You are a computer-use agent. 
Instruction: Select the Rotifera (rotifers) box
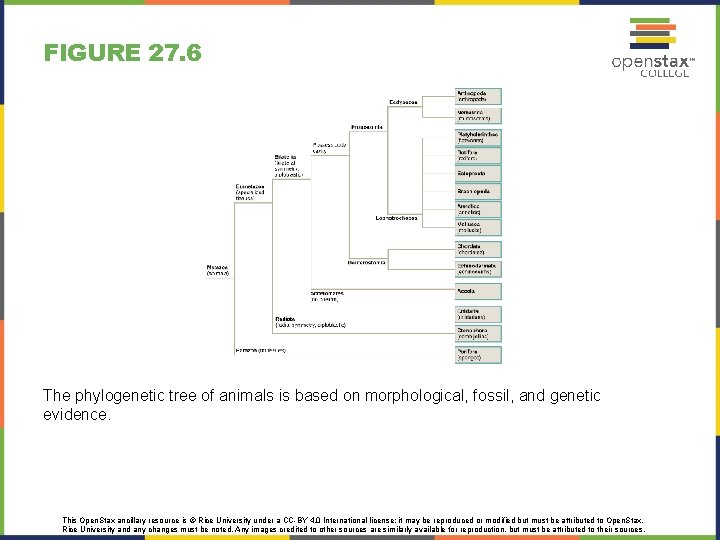click(x=478, y=155)
